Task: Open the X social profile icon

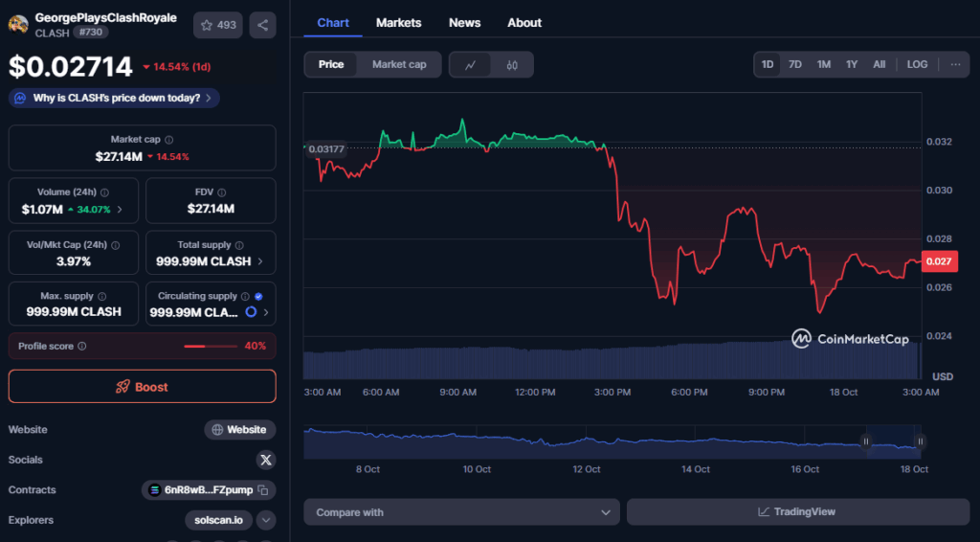Action: [266, 460]
